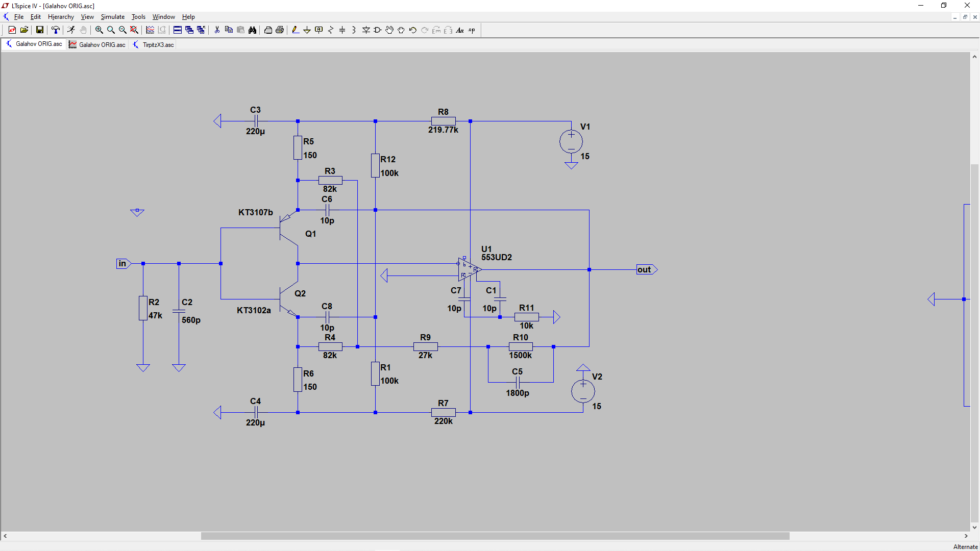Select the Place Capacitor tool

click(342, 30)
